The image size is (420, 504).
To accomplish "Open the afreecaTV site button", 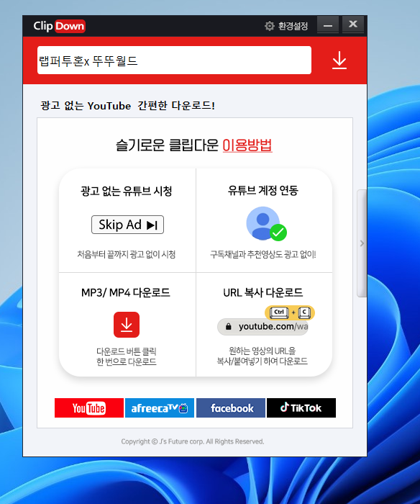I will pyautogui.click(x=159, y=408).
